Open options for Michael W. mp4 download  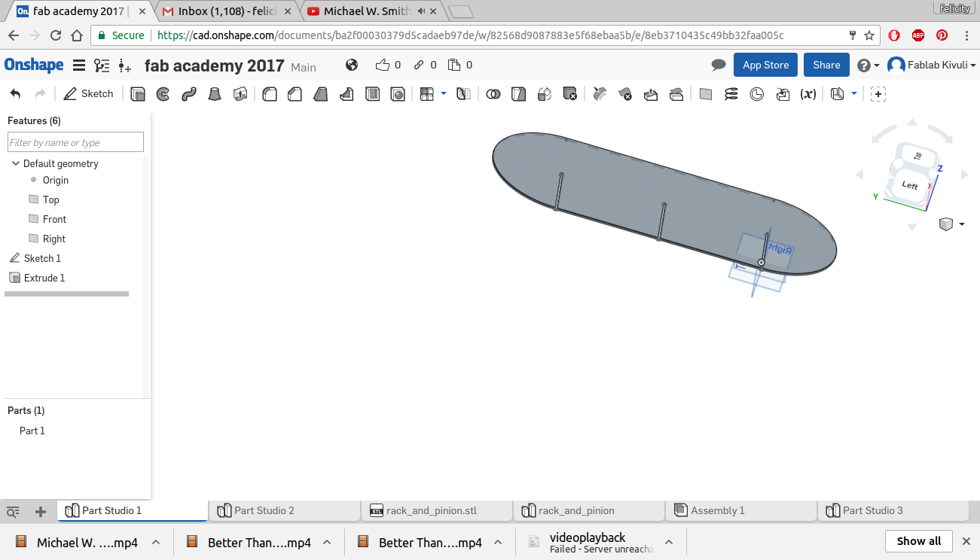[x=156, y=542]
